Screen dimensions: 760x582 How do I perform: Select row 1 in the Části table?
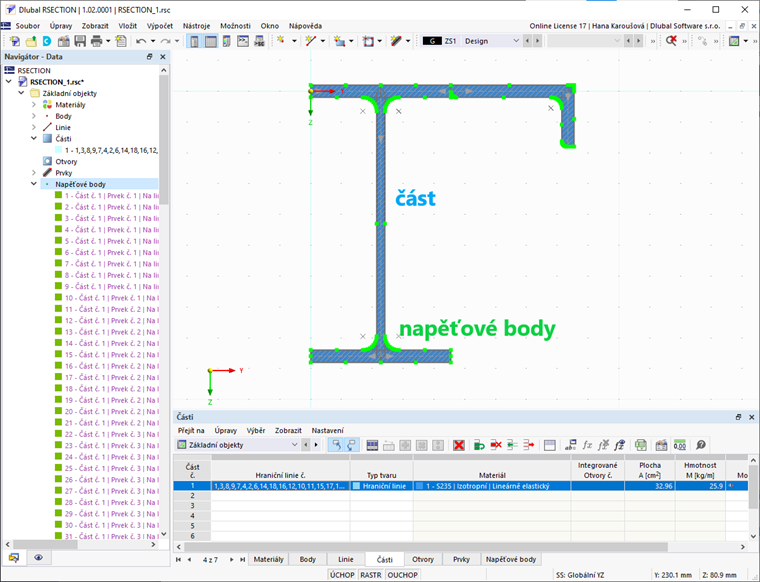point(192,486)
